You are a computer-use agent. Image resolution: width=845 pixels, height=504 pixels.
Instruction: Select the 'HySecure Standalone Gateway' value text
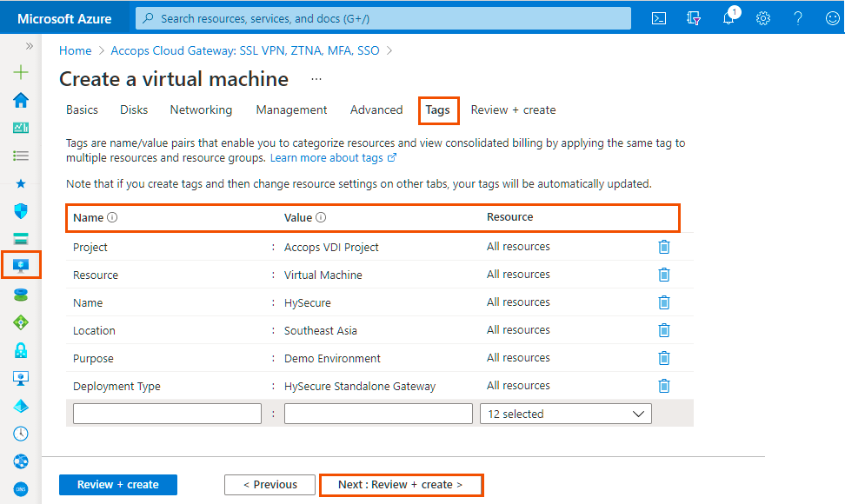tap(360, 387)
